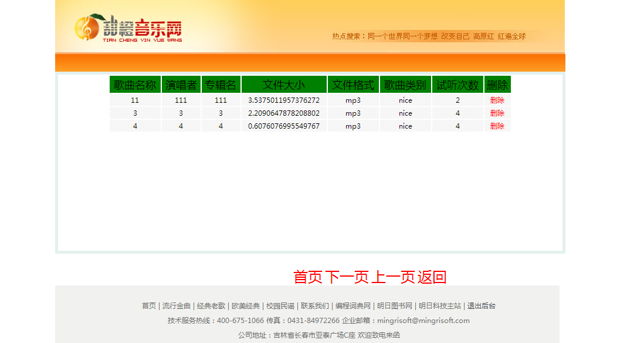The image size is (644, 343).
Task: Click the Tian Cheng music site logo
Action: pyautogui.click(x=128, y=28)
